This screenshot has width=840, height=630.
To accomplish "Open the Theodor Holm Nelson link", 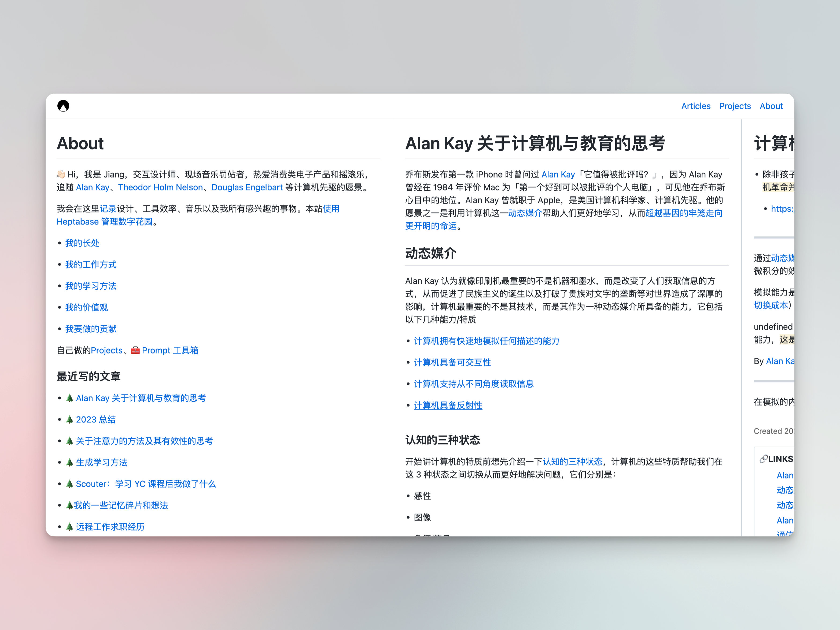I will pos(160,187).
